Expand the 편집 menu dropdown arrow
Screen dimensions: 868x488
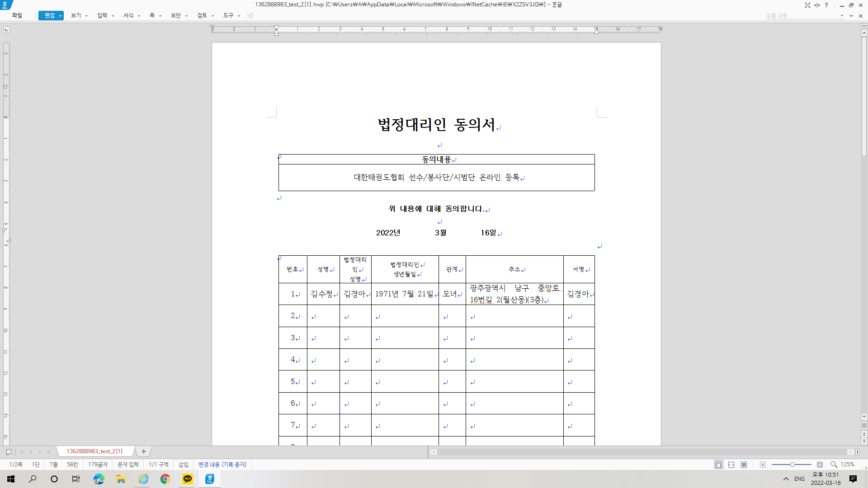click(x=61, y=16)
